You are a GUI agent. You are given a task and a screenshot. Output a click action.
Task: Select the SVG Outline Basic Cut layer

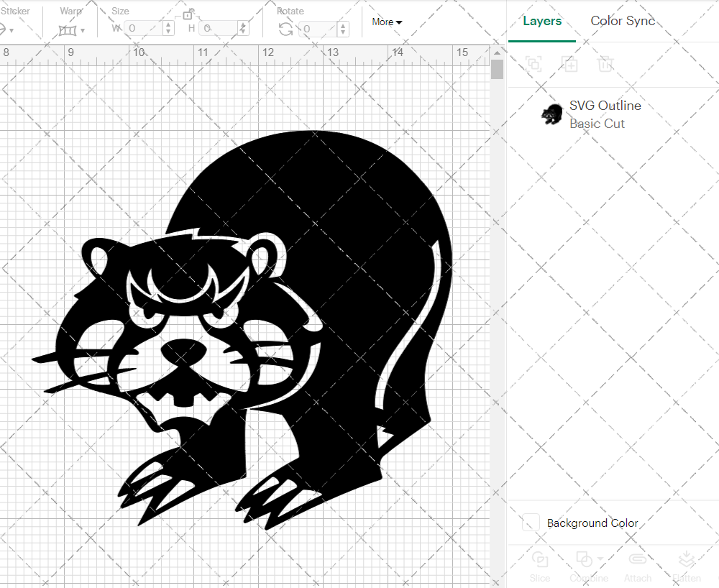coord(605,114)
